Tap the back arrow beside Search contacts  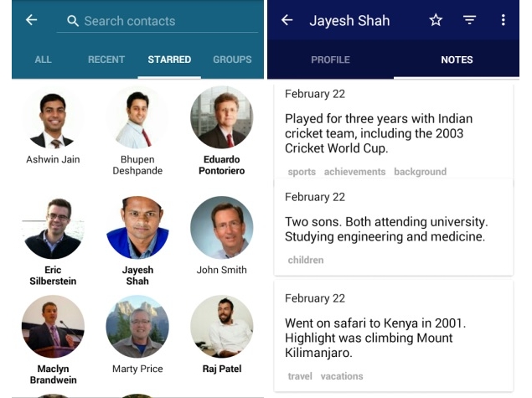31,20
